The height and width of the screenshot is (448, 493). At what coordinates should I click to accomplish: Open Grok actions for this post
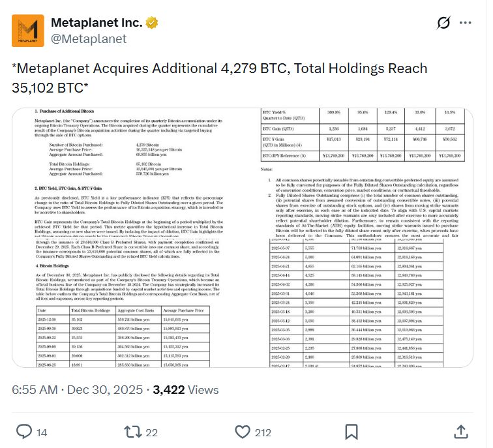(x=443, y=23)
